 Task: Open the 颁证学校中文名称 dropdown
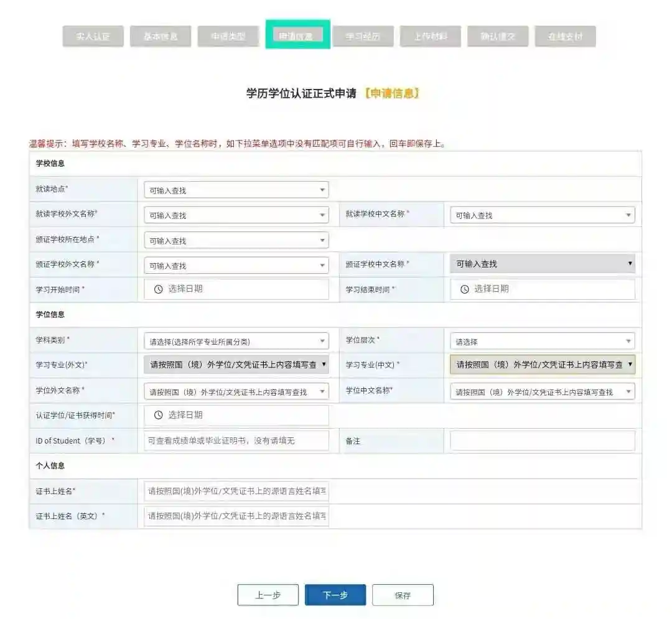coord(542,264)
